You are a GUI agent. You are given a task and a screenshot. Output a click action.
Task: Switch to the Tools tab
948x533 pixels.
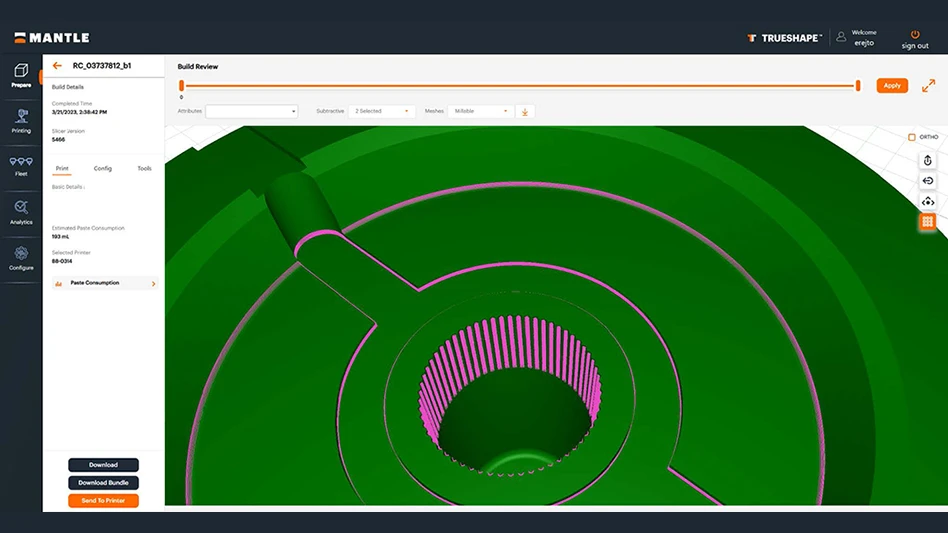(144, 168)
